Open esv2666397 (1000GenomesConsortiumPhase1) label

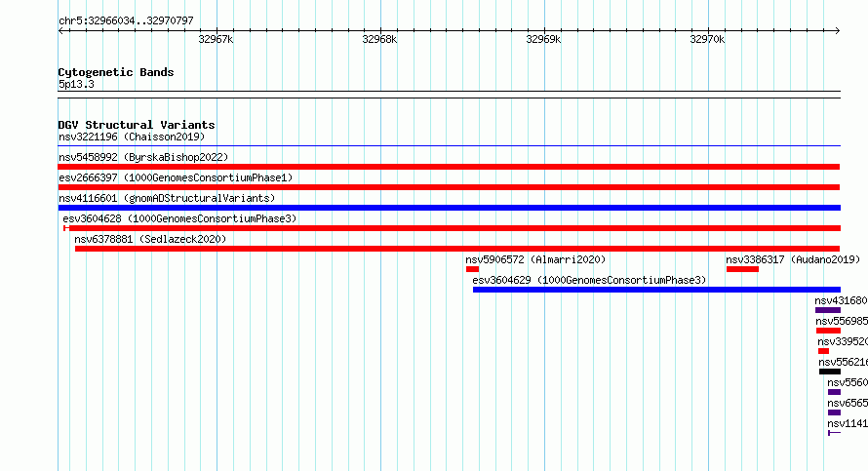[176, 177]
